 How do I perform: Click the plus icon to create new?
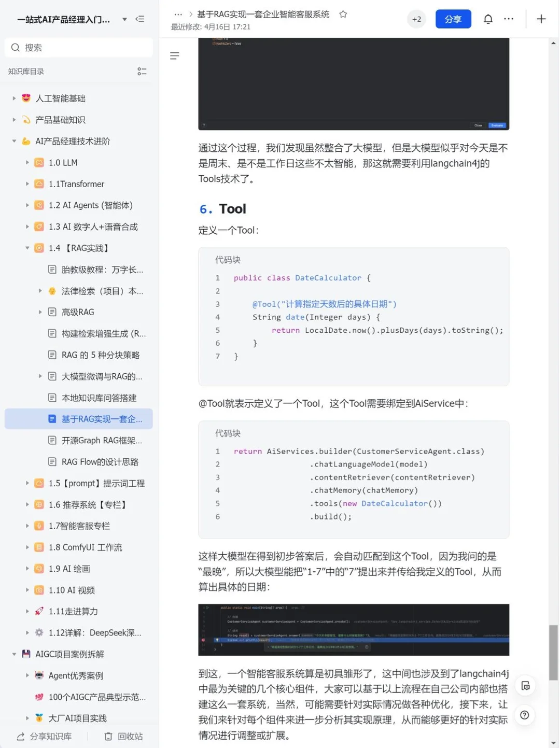click(541, 19)
